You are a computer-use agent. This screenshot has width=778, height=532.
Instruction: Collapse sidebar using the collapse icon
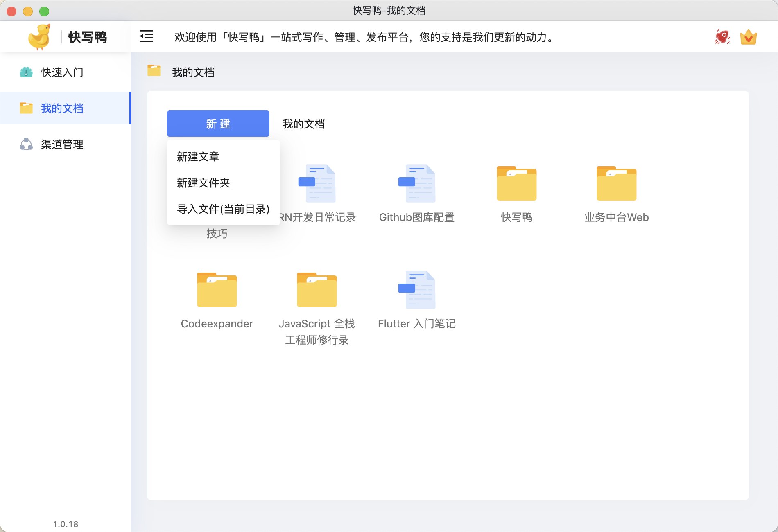pyautogui.click(x=146, y=36)
